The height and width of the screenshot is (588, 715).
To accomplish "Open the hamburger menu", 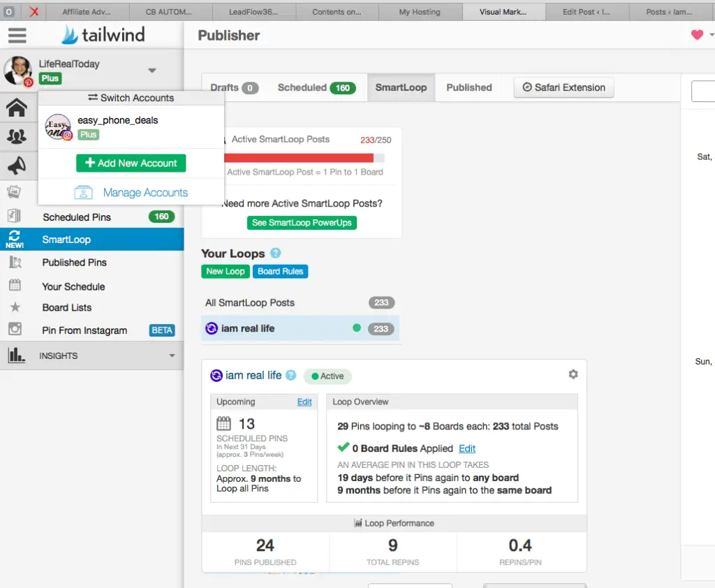I will click(17, 35).
